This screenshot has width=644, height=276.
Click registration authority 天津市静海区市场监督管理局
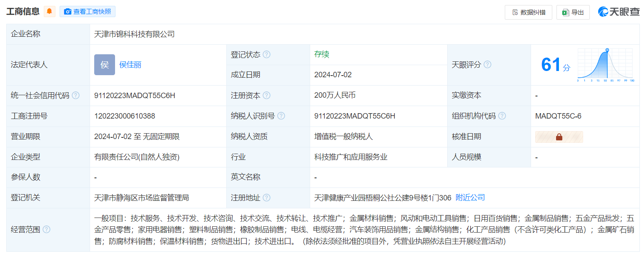point(142,198)
